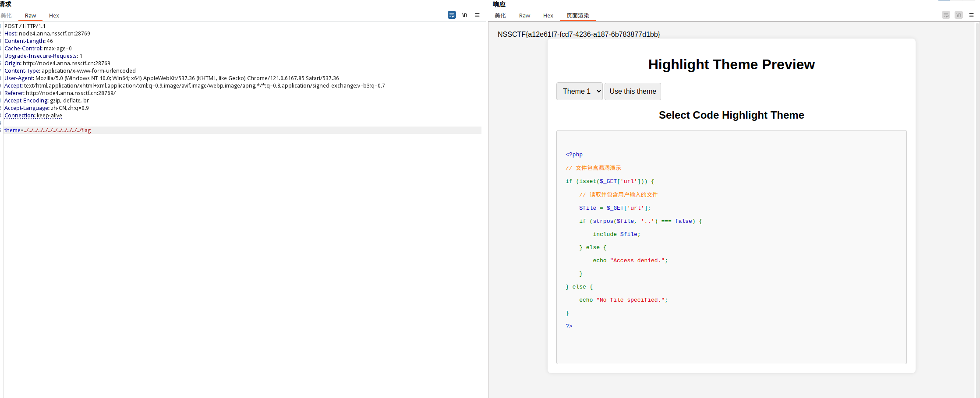The image size is (980, 398).
Task: Click the Content-Type header line
Action: tap(70, 71)
